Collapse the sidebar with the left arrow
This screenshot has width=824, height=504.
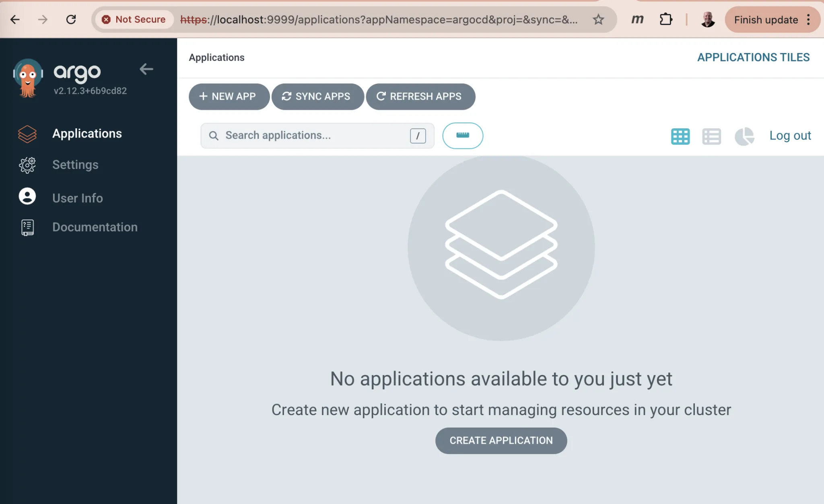point(146,69)
